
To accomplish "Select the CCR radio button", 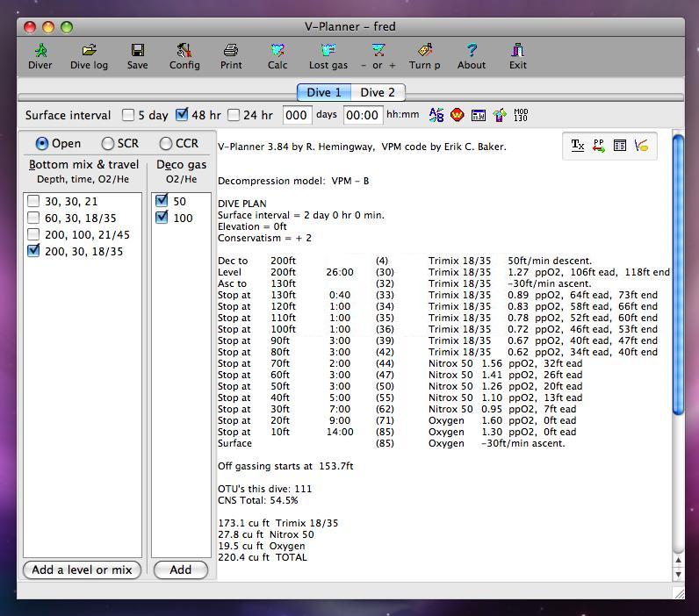I will pos(165,143).
